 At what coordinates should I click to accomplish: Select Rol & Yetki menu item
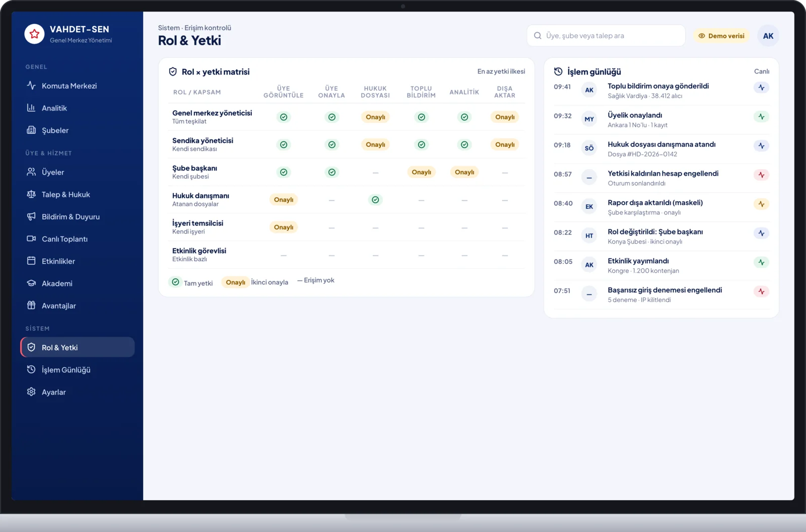[x=77, y=347]
